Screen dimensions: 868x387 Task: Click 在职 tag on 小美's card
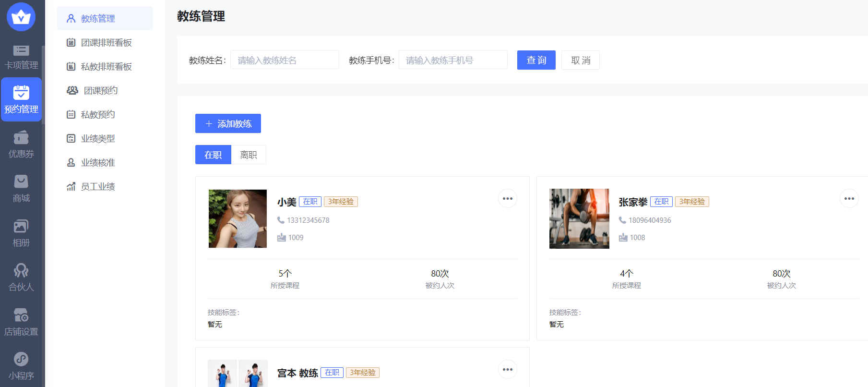click(x=310, y=202)
